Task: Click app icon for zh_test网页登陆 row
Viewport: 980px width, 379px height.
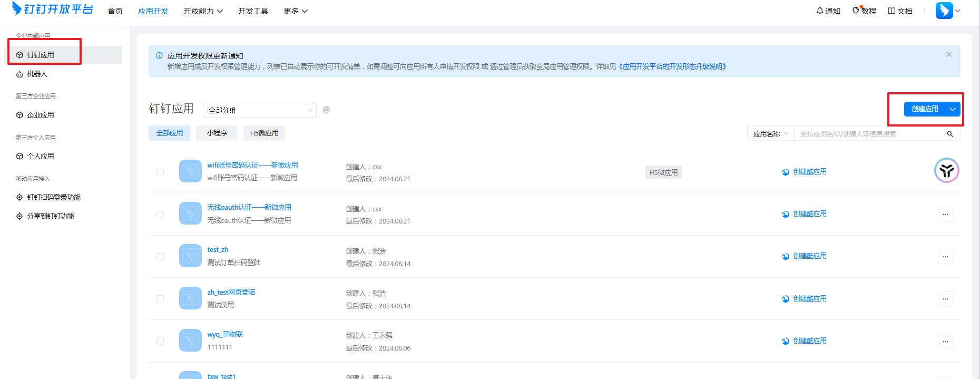Action: pos(190,298)
